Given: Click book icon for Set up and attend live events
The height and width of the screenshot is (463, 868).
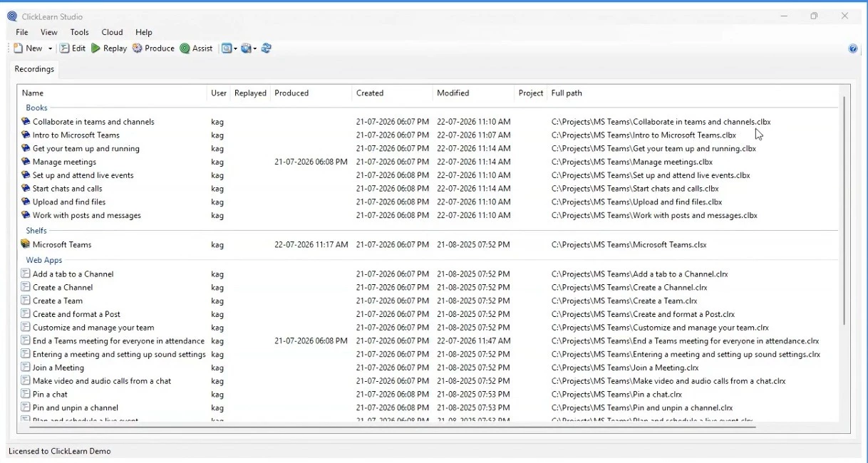Looking at the screenshot, I should 26,175.
